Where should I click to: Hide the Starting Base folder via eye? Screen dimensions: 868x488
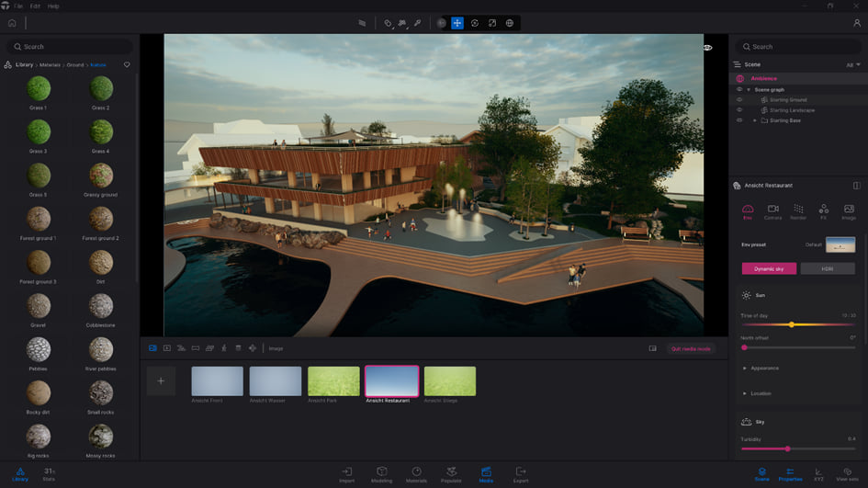739,120
